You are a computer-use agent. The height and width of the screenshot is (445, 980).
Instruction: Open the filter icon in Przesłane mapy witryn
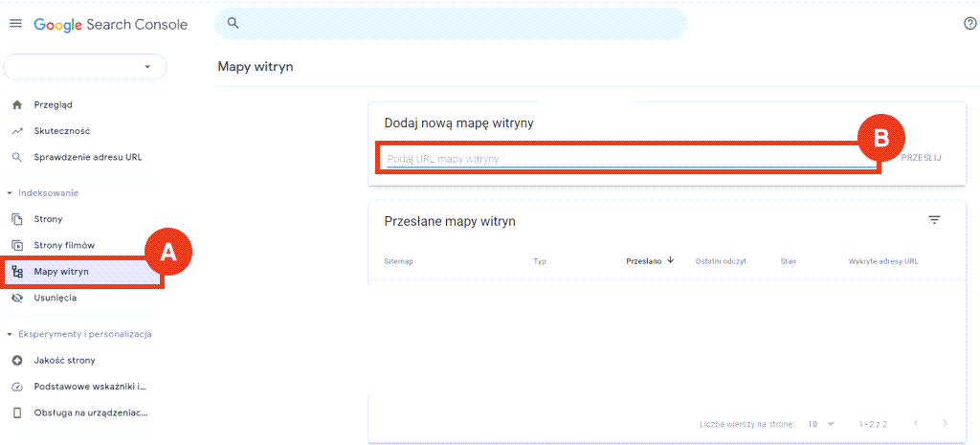point(934,220)
